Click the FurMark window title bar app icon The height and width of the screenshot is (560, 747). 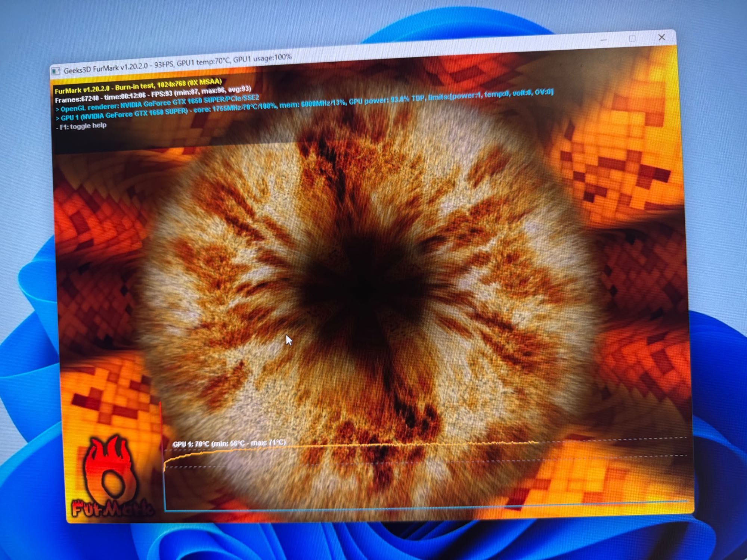[56, 71]
